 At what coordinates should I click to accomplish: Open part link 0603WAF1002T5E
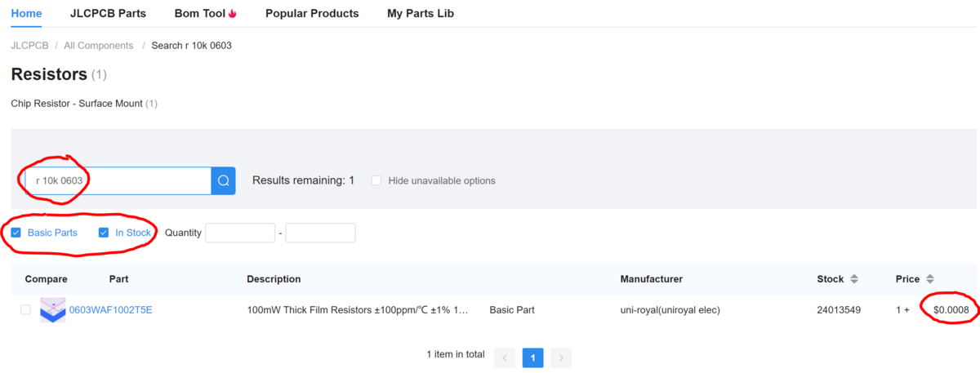click(110, 310)
